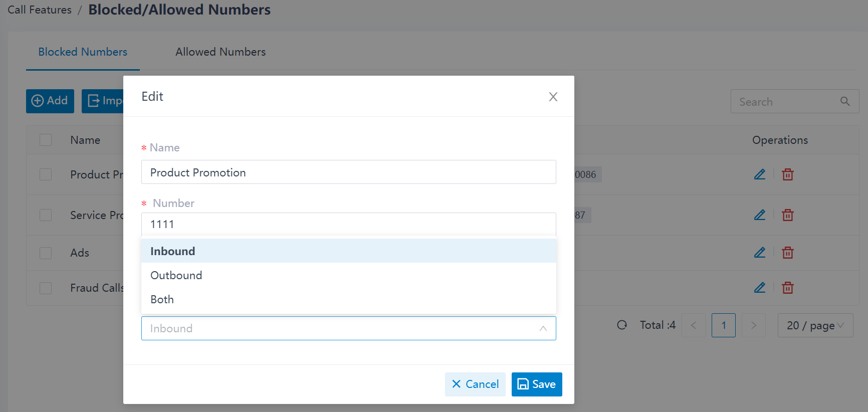Delete the Fraud Calls entry
The height and width of the screenshot is (412, 868).
coord(788,288)
